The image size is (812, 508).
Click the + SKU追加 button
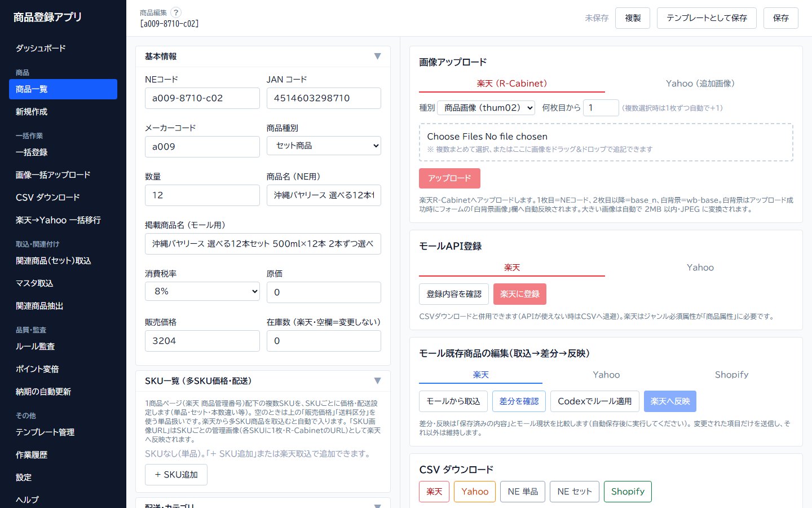click(176, 475)
